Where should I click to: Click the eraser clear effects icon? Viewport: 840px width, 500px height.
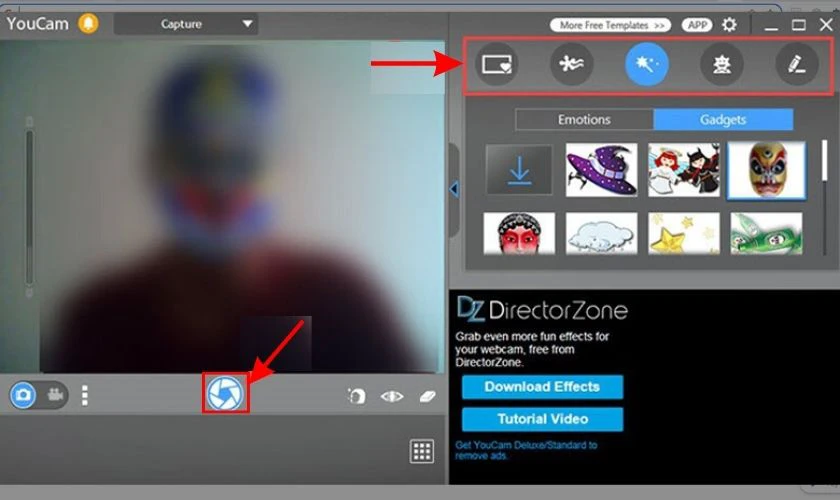coord(427,396)
